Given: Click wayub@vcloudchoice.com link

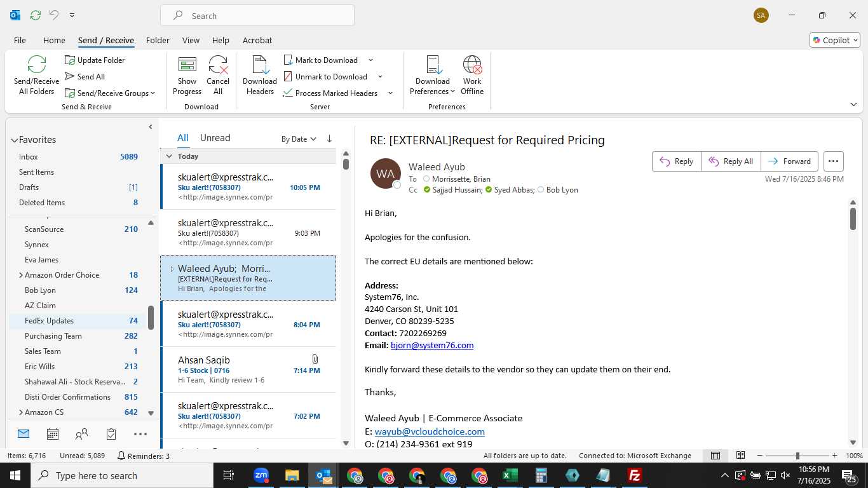Looking at the screenshot, I should click(430, 431).
